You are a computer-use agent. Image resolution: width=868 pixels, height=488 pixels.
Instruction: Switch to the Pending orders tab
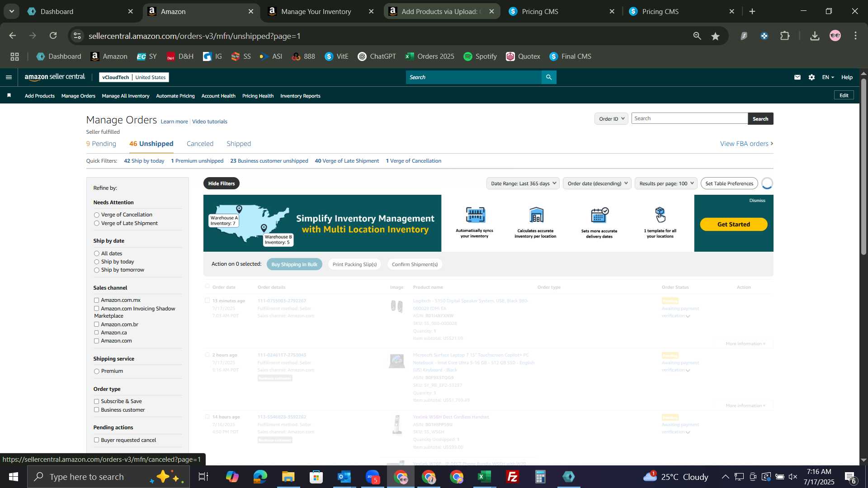coord(101,144)
